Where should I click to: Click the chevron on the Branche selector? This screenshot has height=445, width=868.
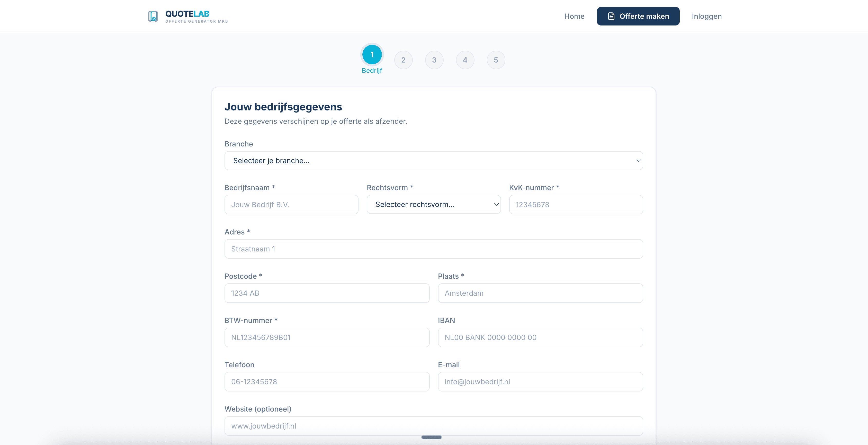(x=638, y=160)
